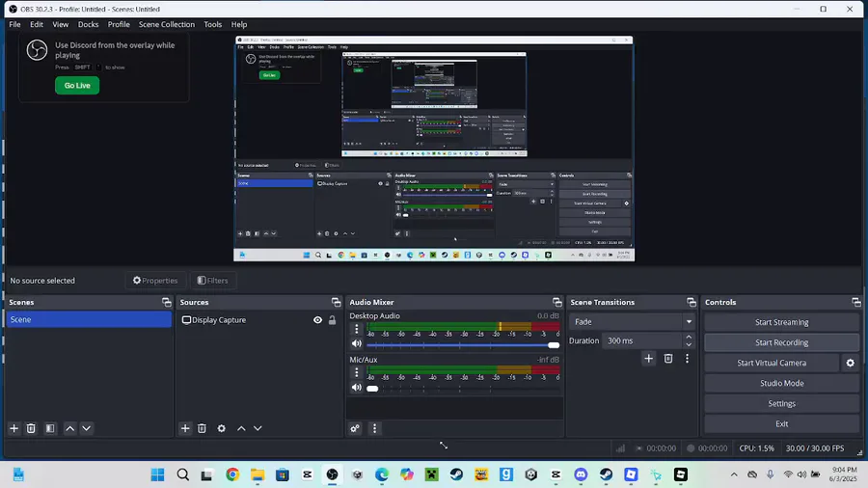Open Google Chrome from the taskbar

231,474
